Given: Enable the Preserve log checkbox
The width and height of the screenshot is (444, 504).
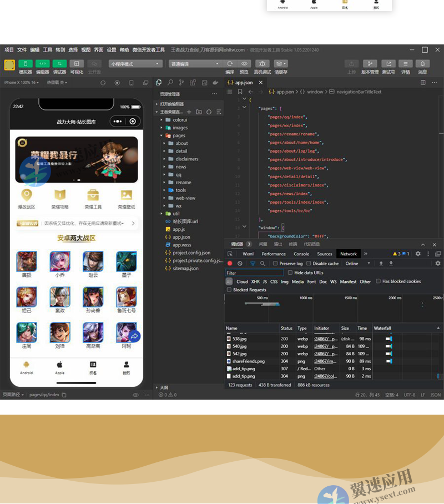Looking at the screenshot, I should click(x=275, y=263).
